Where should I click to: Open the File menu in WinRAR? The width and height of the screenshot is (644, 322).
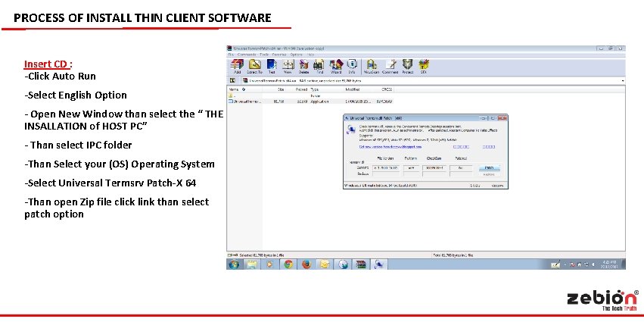(x=231, y=55)
